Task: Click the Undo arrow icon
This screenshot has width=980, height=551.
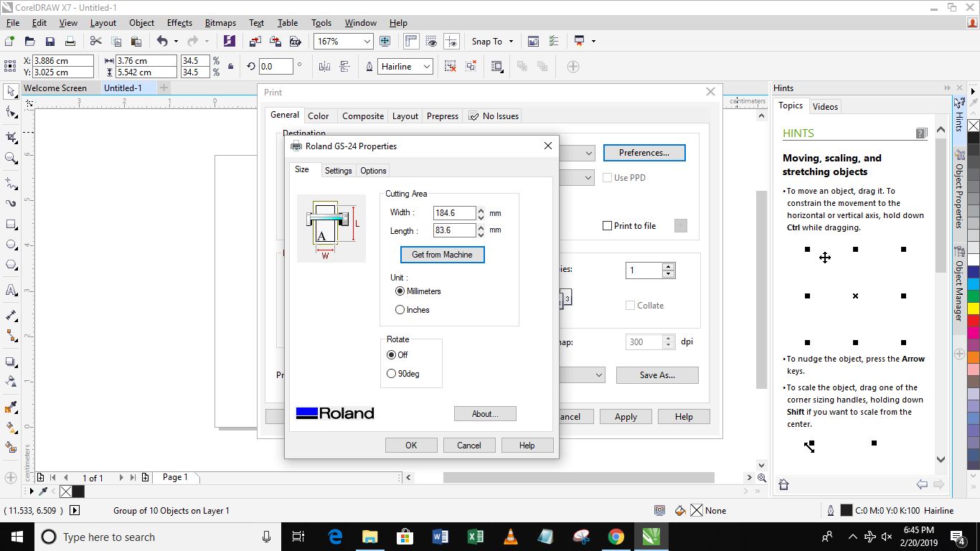Action: [162, 42]
